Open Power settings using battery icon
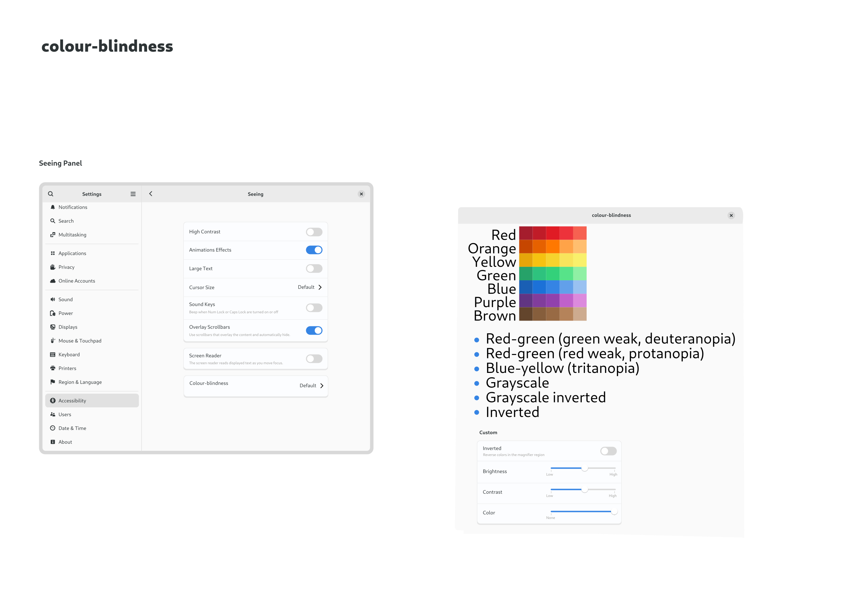 [53, 313]
